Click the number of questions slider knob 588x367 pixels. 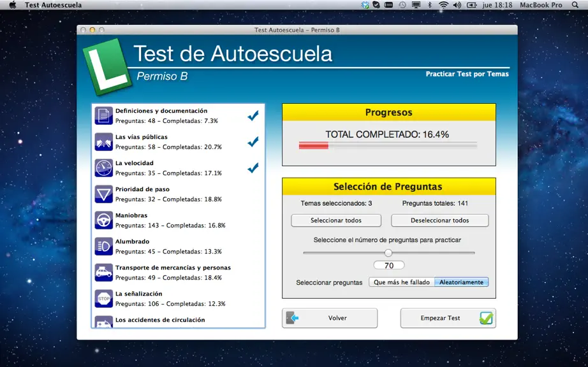[x=388, y=253]
